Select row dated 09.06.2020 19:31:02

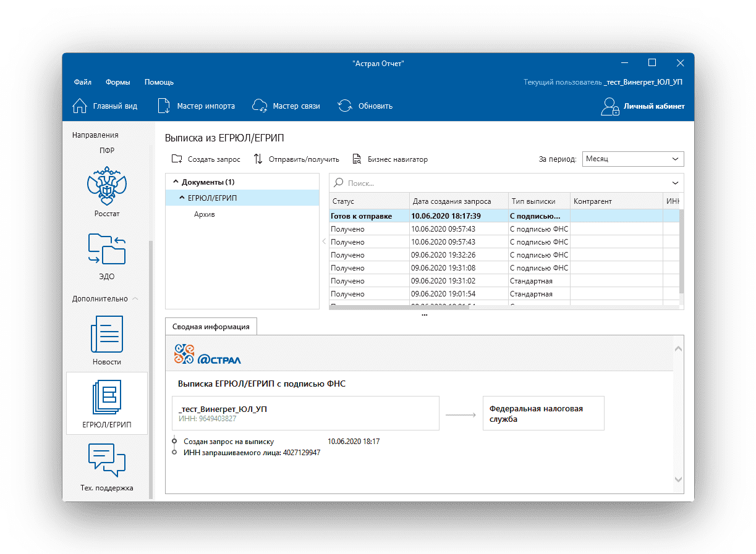point(504,281)
